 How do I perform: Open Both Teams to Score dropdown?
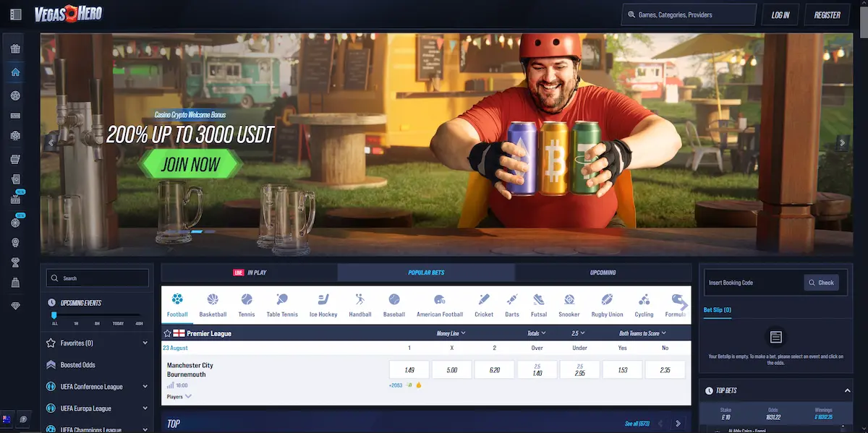pos(644,334)
